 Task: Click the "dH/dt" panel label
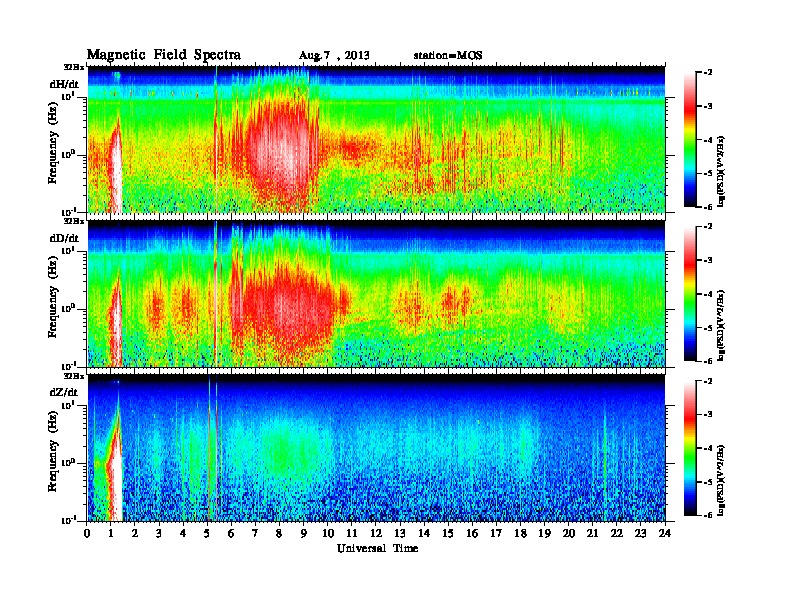pyautogui.click(x=64, y=84)
